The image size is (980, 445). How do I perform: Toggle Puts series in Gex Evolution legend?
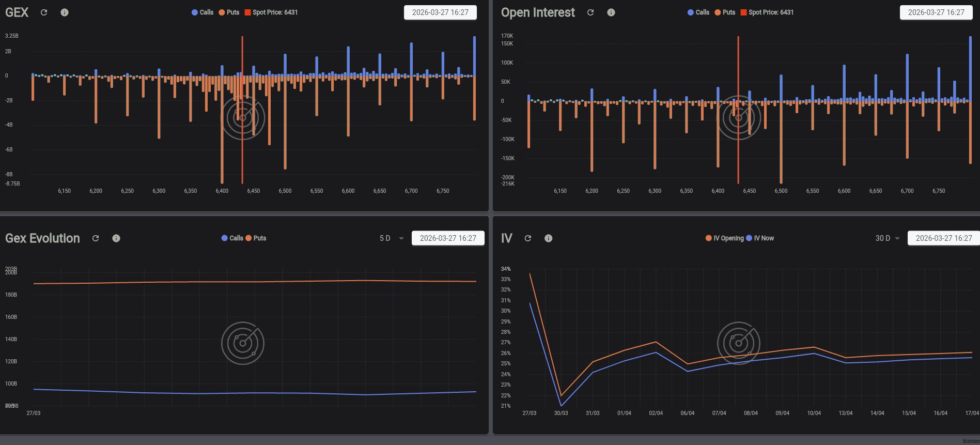pyautogui.click(x=256, y=238)
